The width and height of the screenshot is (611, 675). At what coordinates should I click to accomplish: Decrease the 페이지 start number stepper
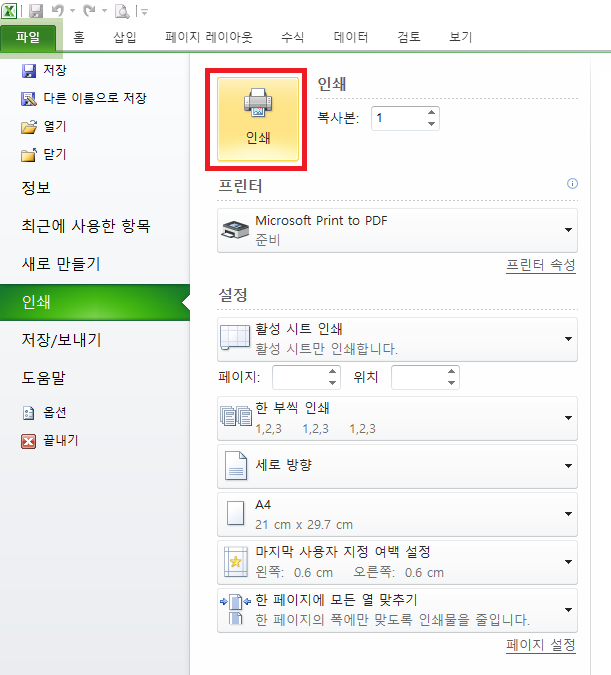coord(332,383)
